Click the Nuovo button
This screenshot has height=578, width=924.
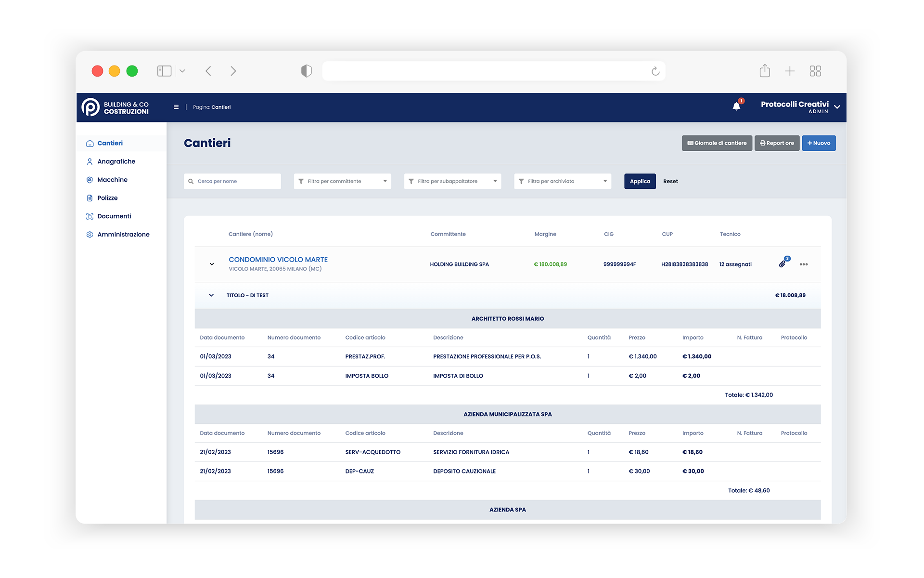[x=819, y=143]
